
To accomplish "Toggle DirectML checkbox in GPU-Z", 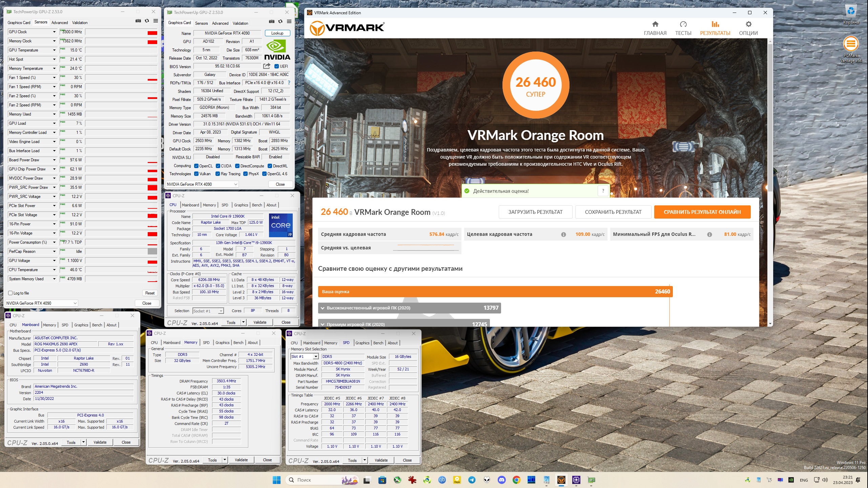I will click(x=270, y=166).
